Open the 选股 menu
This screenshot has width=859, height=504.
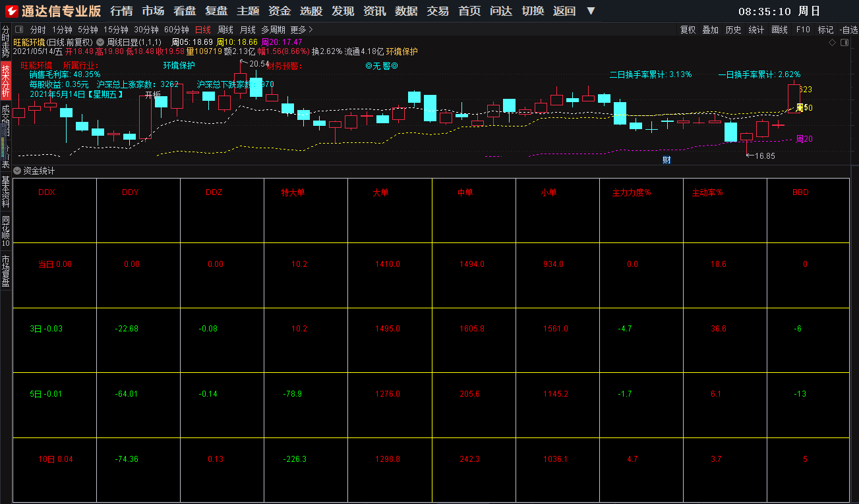[x=311, y=11]
